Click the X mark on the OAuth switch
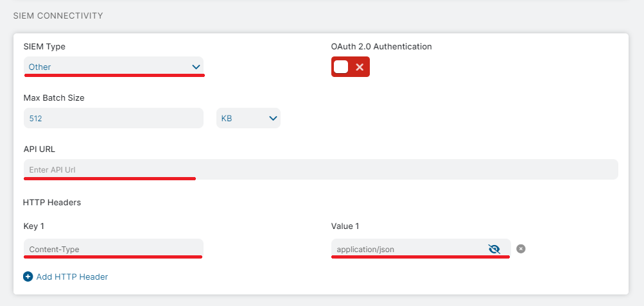This screenshot has height=306, width=644. pos(360,67)
